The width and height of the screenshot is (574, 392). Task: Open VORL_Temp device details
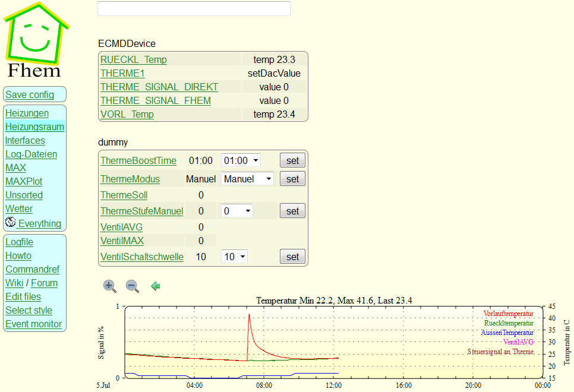pyautogui.click(x=127, y=114)
